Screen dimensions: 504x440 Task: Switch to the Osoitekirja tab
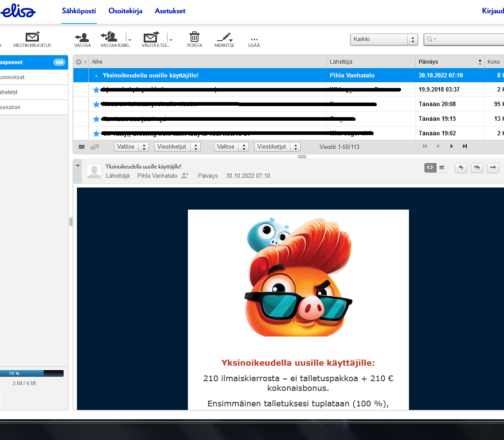coord(125,11)
